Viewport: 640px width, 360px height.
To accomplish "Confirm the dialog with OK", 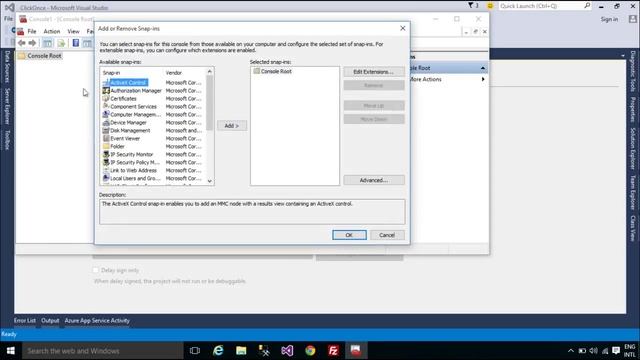I will (x=349, y=235).
